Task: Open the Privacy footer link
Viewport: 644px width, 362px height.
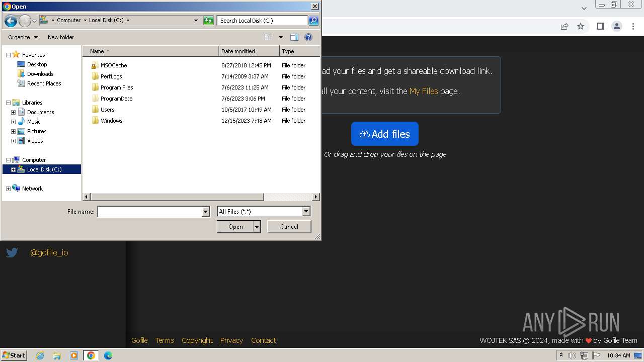Action: pos(231,340)
